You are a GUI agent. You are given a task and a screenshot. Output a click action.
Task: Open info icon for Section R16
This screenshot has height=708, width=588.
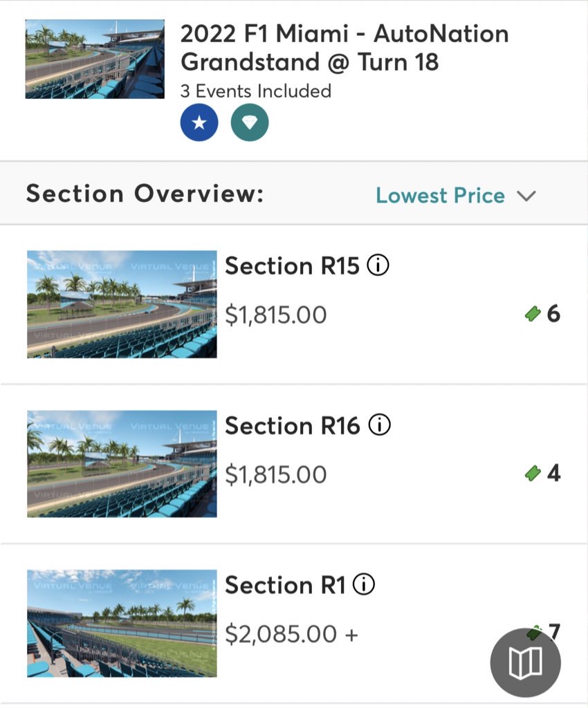coord(379,425)
